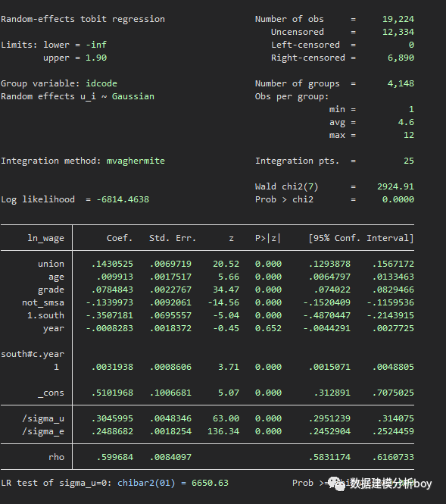The height and width of the screenshot is (504, 446).
Task: Click interaction z statistic 3.71
Action: click(229, 367)
